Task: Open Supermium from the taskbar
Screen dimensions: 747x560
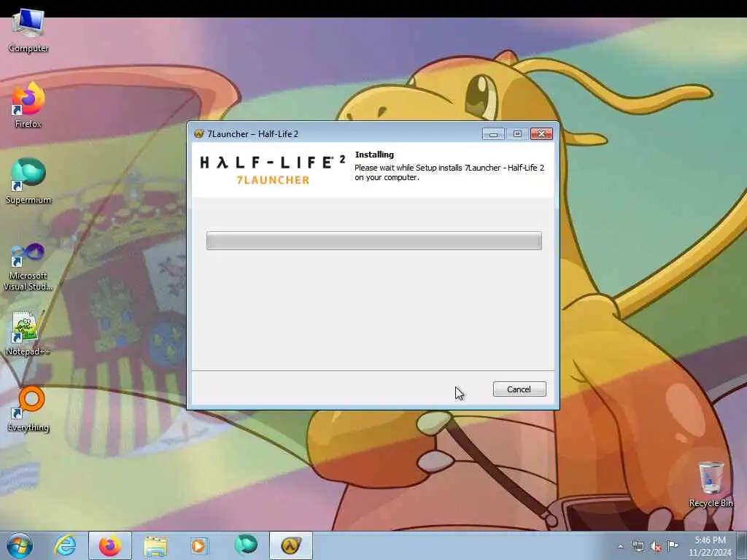Action: tap(246, 545)
